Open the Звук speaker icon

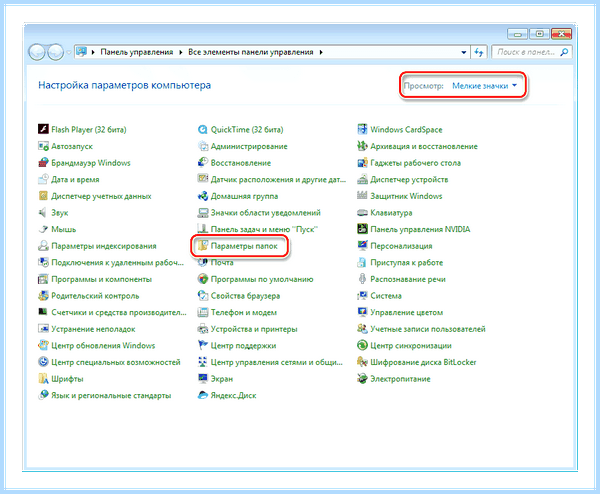pyautogui.click(x=43, y=212)
